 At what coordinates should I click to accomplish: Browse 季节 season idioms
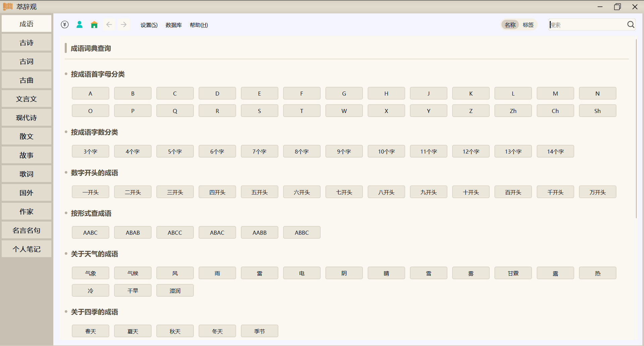click(260, 331)
